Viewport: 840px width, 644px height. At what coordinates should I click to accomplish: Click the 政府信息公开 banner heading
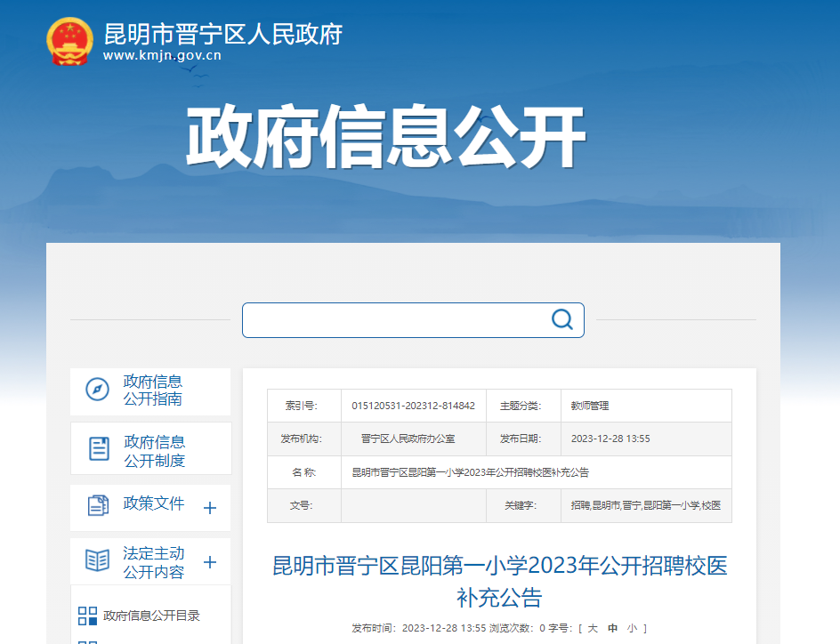point(385,136)
